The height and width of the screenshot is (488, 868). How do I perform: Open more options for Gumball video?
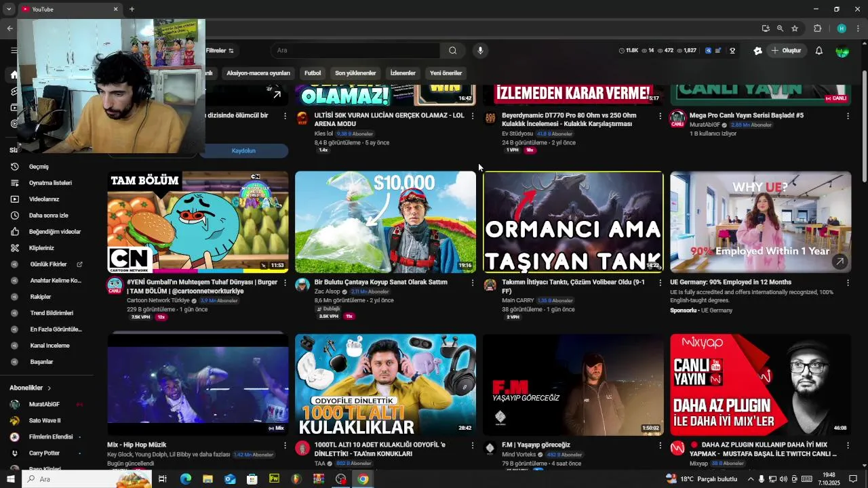285,283
